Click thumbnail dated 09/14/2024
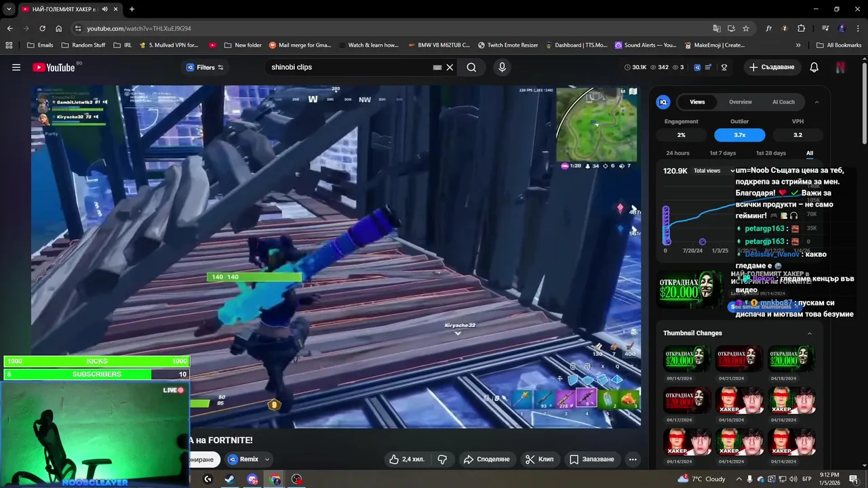 687,359
